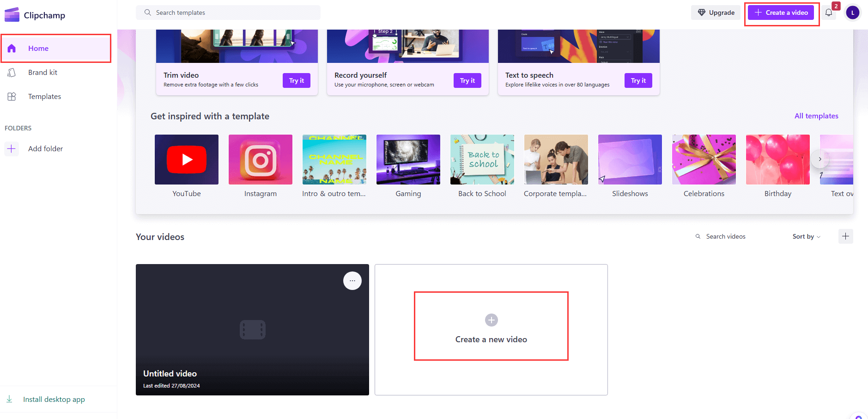Try it for Text to speech

click(638, 80)
